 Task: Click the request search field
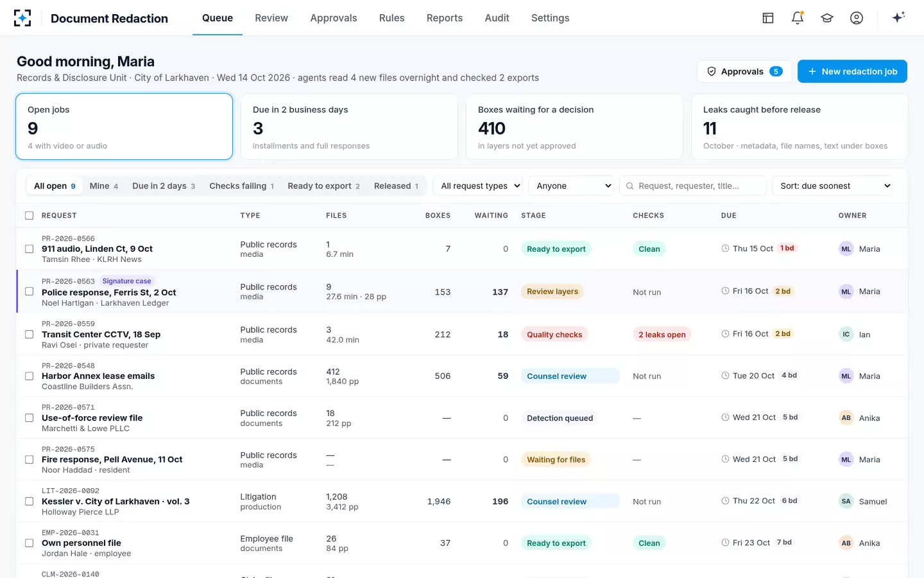click(693, 186)
